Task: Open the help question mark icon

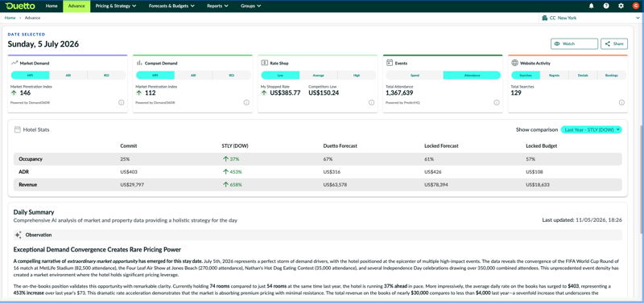Action: (x=606, y=6)
